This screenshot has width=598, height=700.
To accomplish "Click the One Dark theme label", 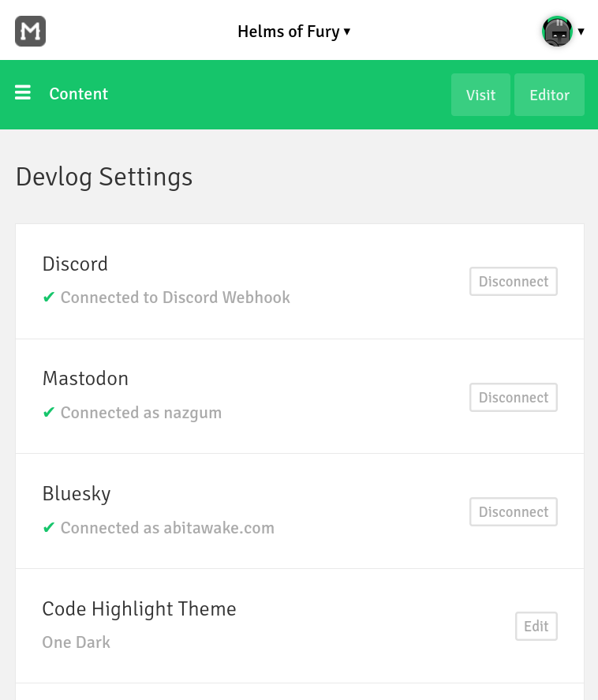I will point(76,642).
